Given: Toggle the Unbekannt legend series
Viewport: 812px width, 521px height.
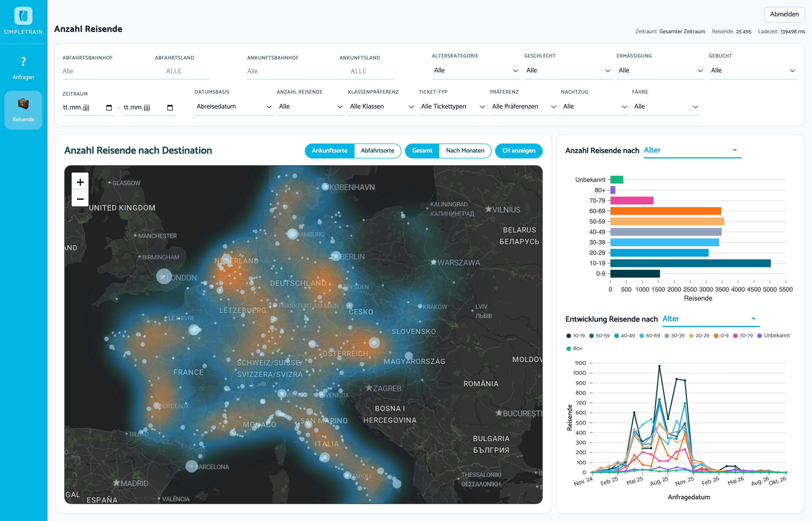Looking at the screenshot, I should [773, 335].
